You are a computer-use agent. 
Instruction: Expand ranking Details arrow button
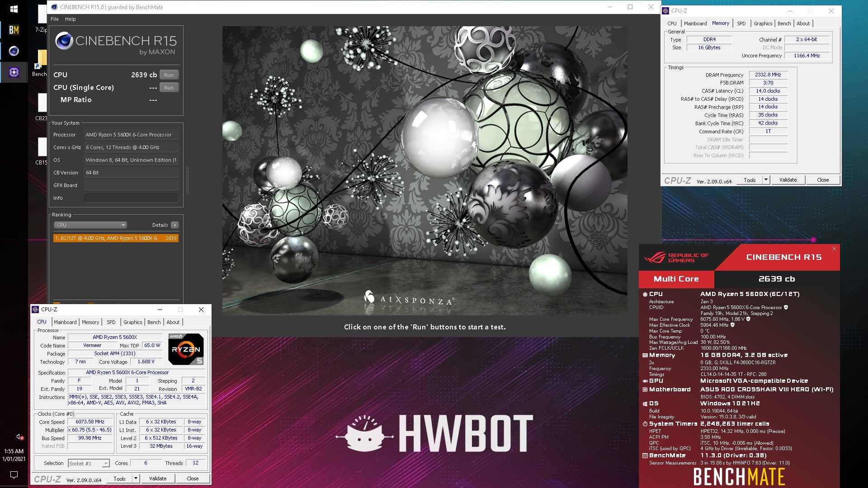click(175, 225)
